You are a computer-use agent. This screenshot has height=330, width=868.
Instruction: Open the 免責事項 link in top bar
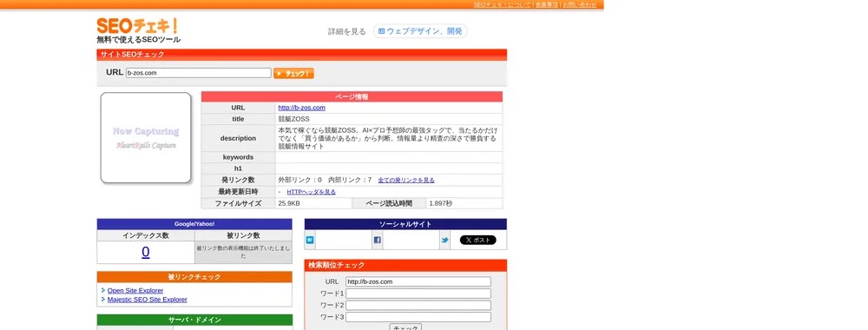point(546,4)
